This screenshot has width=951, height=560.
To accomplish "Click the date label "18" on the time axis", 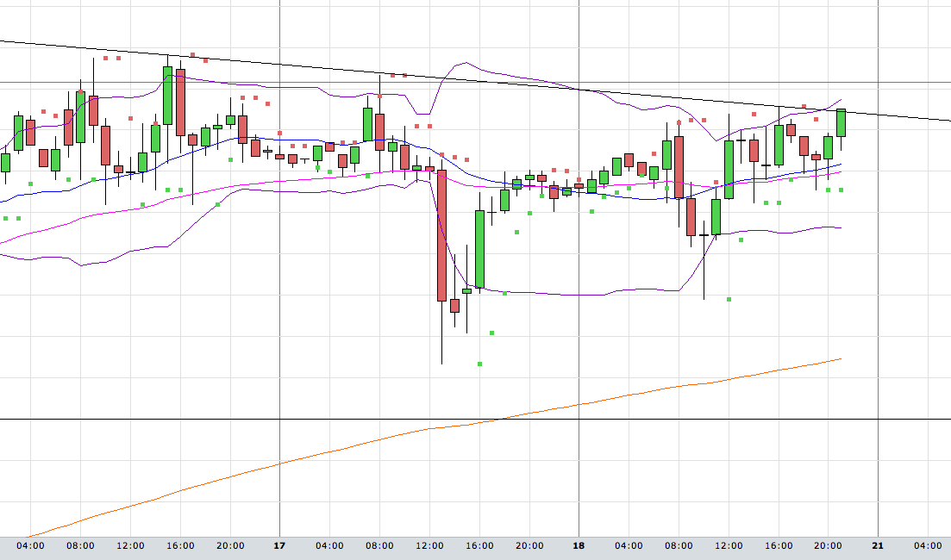I will (x=579, y=545).
